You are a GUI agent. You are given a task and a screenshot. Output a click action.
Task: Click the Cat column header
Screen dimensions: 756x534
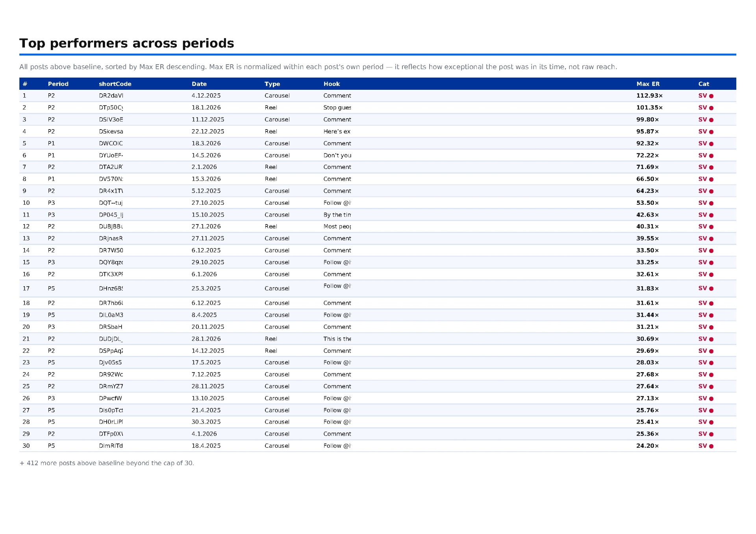click(704, 84)
